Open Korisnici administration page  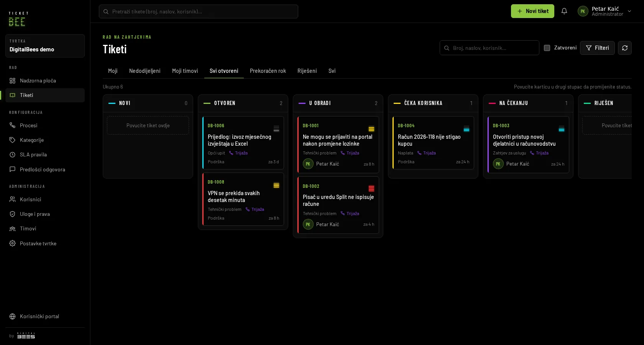(x=45, y=199)
